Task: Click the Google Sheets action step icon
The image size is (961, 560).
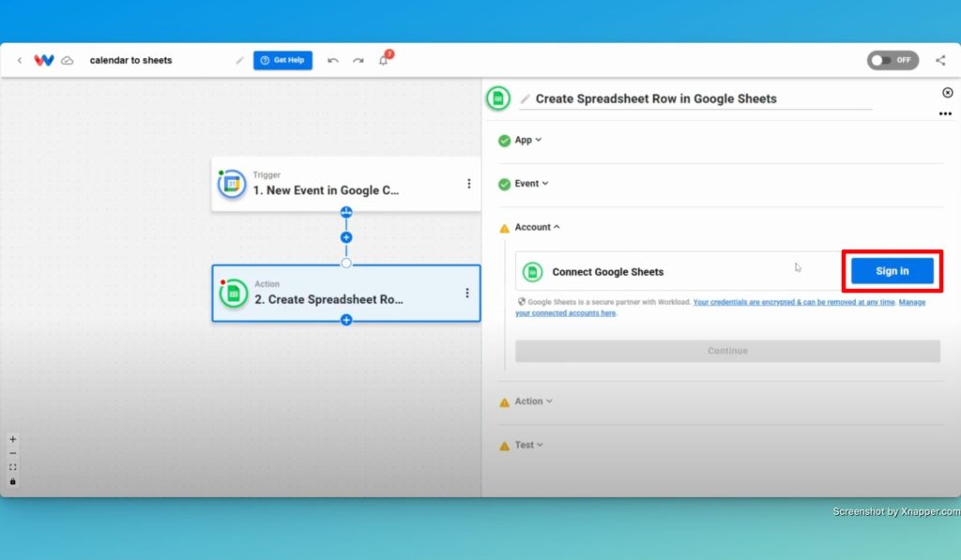Action: (x=234, y=294)
